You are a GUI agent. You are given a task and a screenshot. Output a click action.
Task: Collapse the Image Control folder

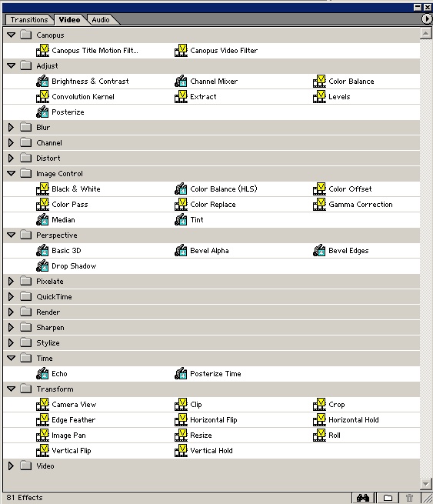click(x=11, y=173)
